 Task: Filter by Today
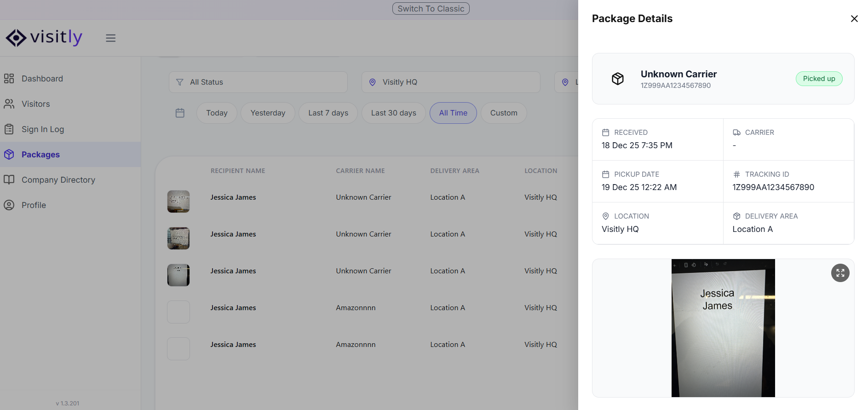coord(217,113)
